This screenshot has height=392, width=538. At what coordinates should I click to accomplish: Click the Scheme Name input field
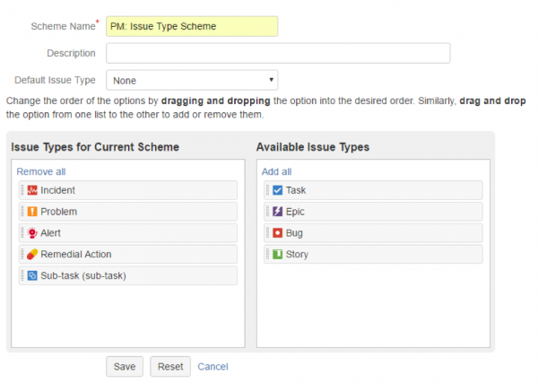[192, 27]
